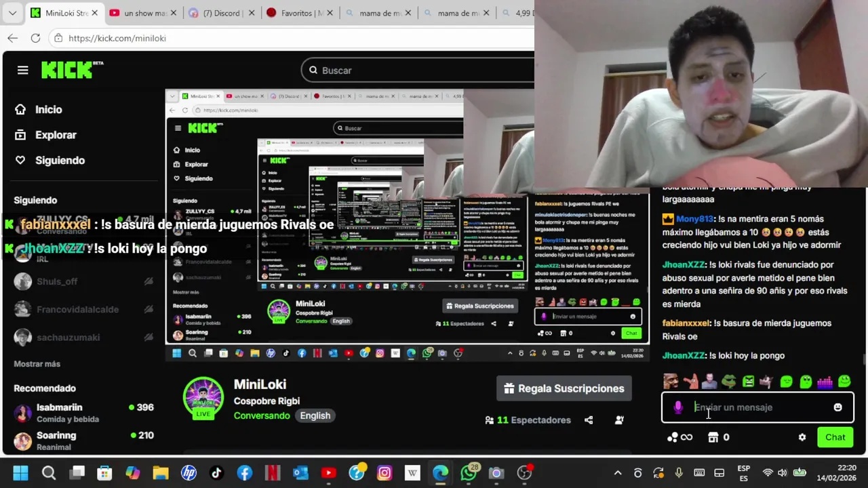Open TikTok from the taskbar
868x488 pixels.
(x=216, y=473)
